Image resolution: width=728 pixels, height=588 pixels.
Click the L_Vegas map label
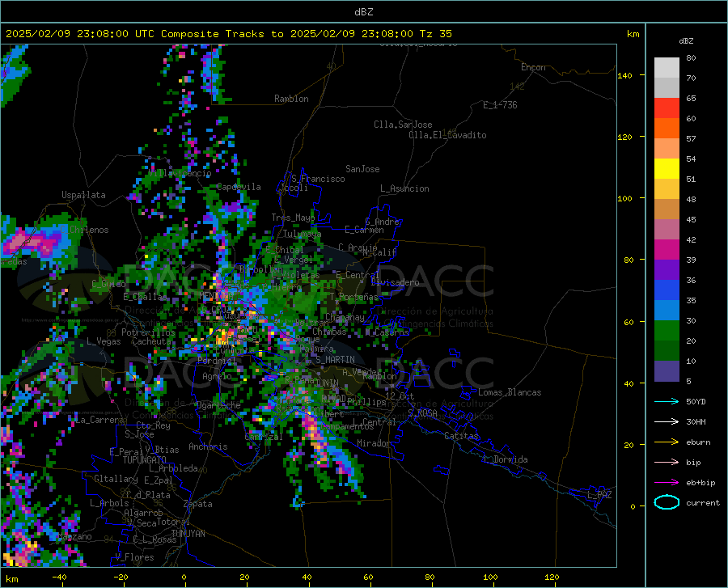[x=104, y=341]
